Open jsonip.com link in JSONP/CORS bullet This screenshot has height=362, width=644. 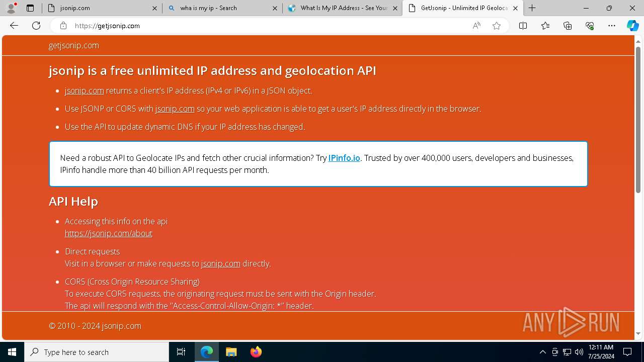pos(175,109)
